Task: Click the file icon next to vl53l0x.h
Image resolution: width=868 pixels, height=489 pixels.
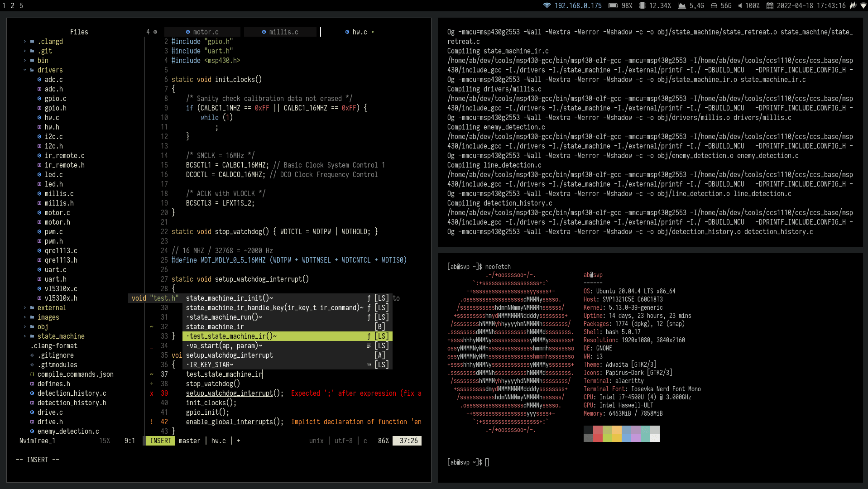Action: pos(39,298)
